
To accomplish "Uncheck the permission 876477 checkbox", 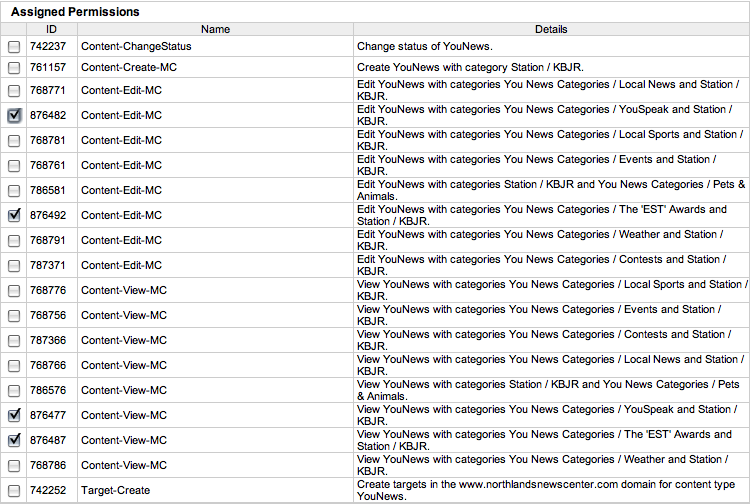I will (14, 415).
